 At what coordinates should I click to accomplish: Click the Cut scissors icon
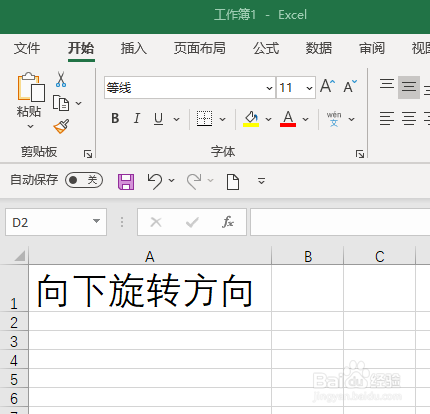pyautogui.click(x=61, y=79)
